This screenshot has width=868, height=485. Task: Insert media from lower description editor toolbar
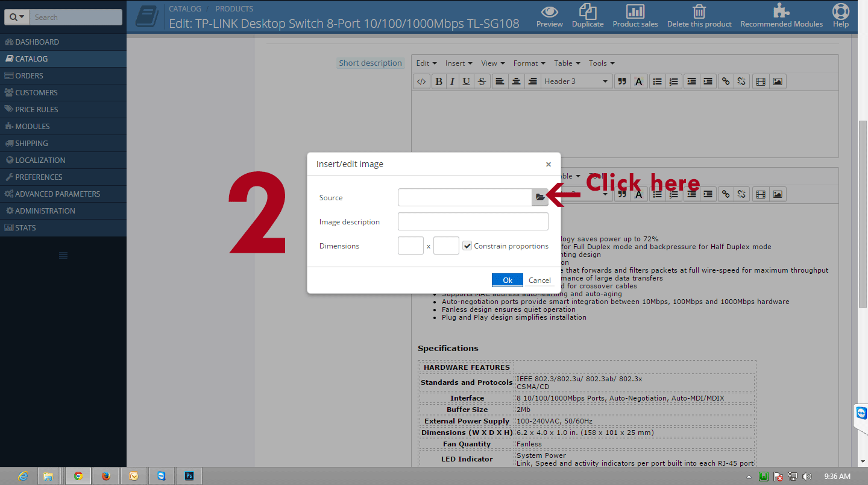[761, 194]
